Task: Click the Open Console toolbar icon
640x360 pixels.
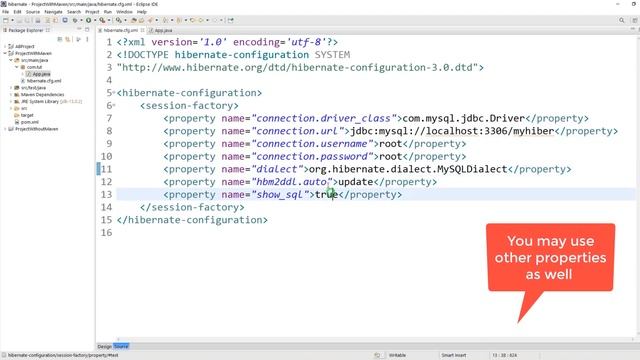Action: click(65, 20)
